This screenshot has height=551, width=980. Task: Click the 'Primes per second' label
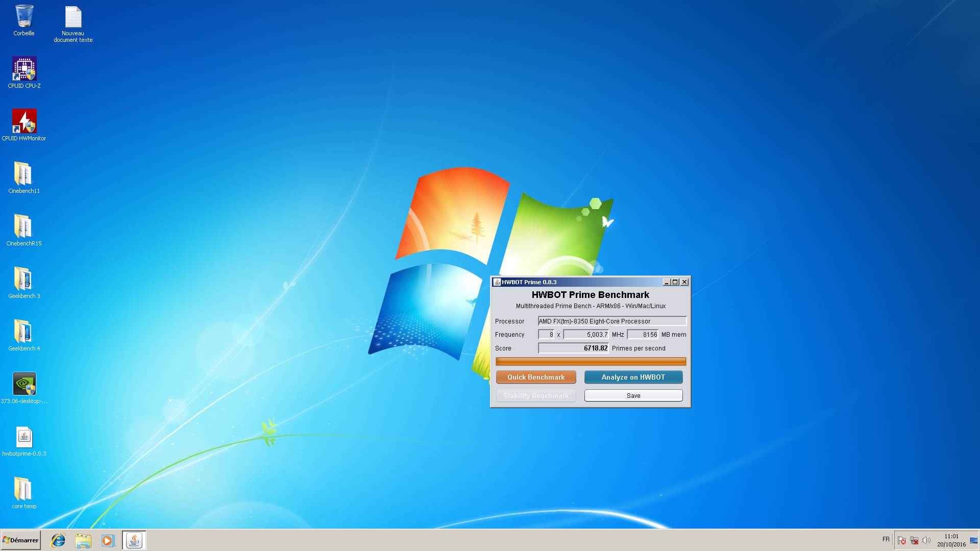tap(639, 348)
